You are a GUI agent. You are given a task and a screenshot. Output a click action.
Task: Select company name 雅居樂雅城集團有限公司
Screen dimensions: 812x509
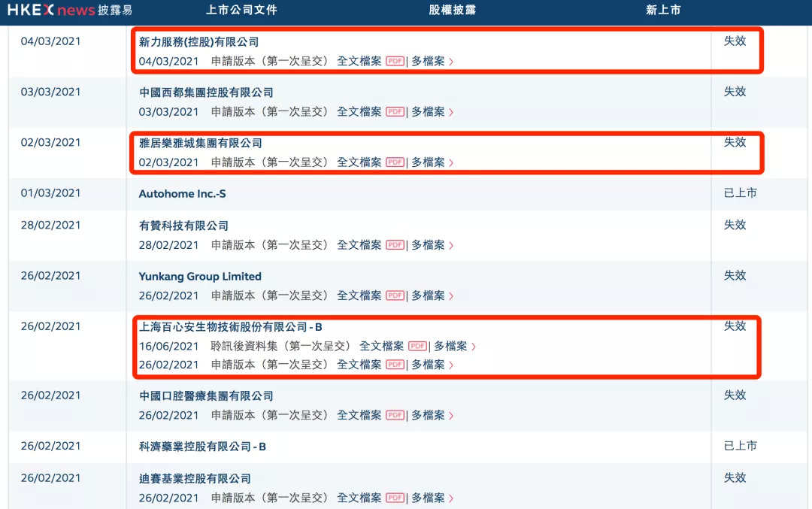click(x=201, y=143)
